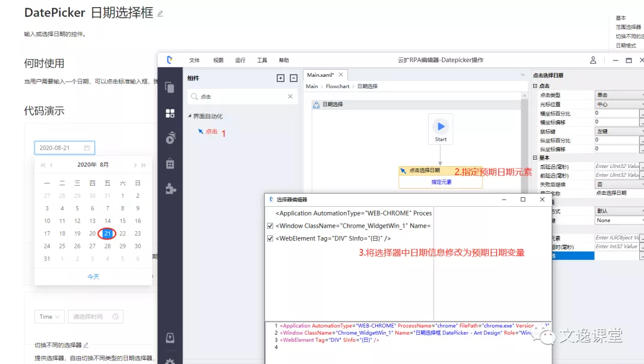Screen dimensions: 644x364
Task: Click the project files icon in sidebar
Action: pos(170,88)
